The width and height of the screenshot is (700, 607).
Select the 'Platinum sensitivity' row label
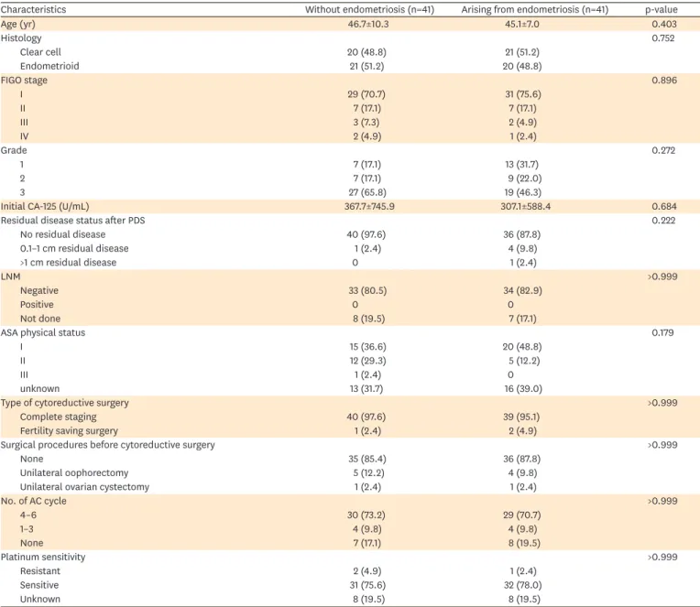(x=43, y=557)
